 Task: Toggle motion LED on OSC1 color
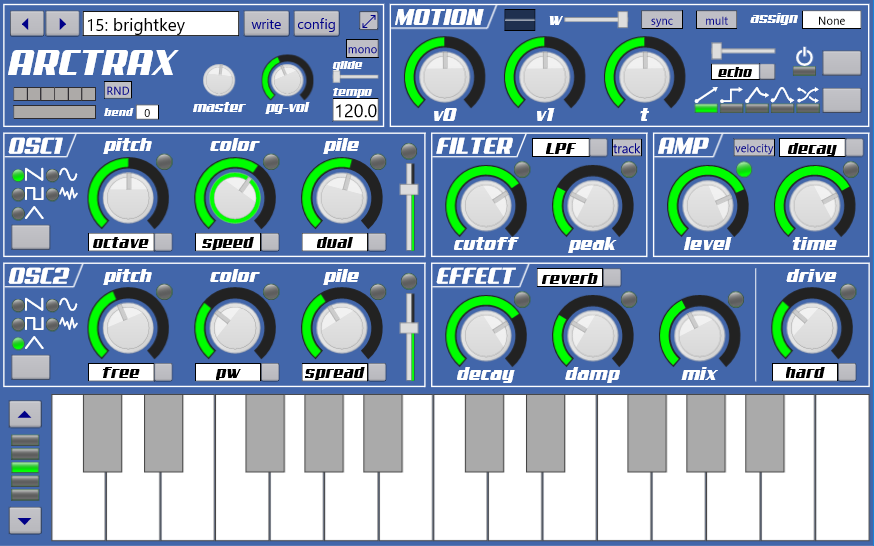coord(271,162)
